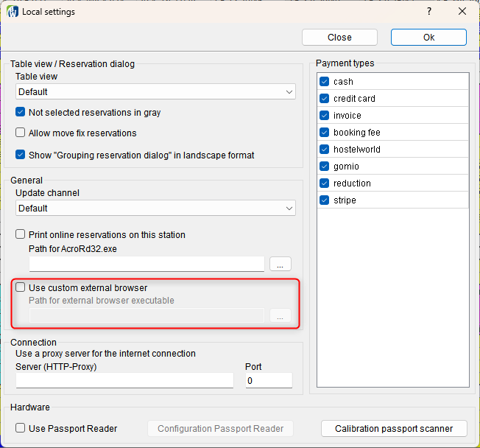Viewport: 480px width, 448px height.
Task: Check the Use Passport Reader option
Action: (21, 429)
